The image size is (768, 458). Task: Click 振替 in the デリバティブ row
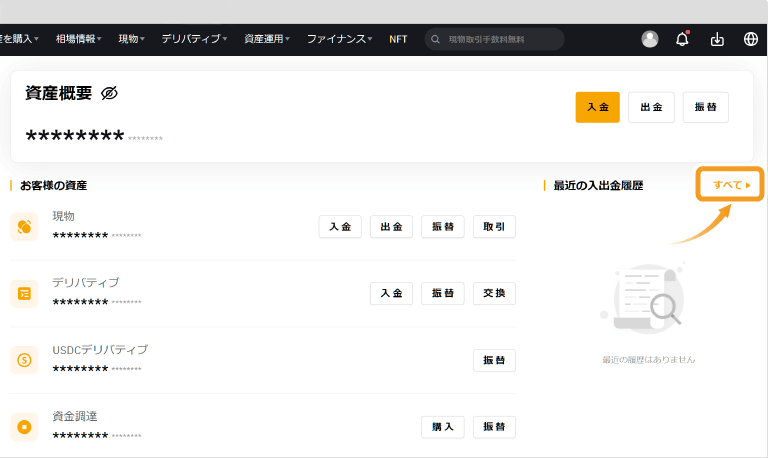pos(443,293)
